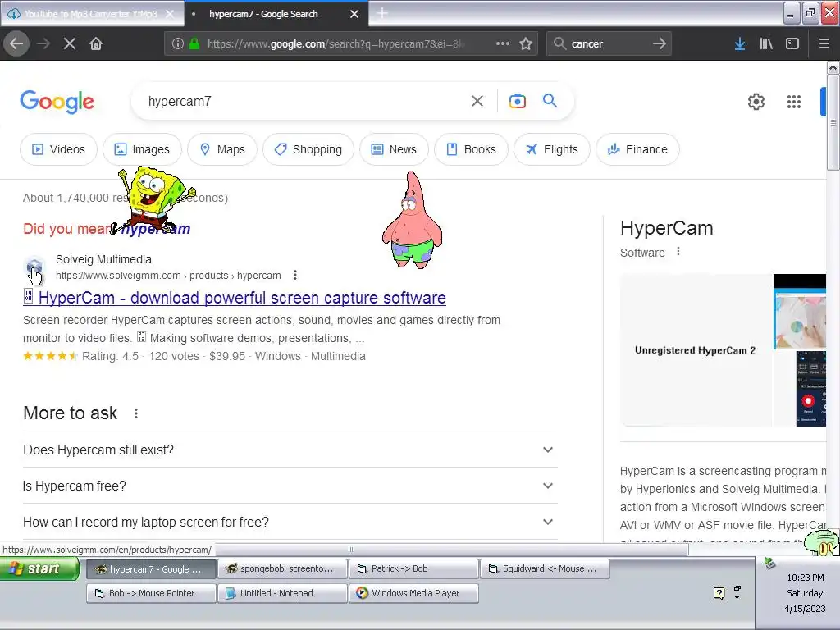This screenshot has height=630, width=840.
Task: Expand 'How can I record my laptop screen' question
Action: tap(290, 522)
